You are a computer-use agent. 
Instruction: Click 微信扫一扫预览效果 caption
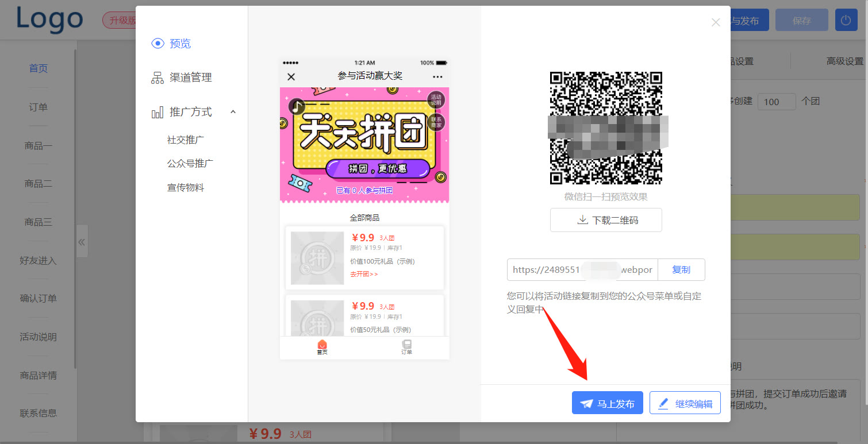click(606, 196)
